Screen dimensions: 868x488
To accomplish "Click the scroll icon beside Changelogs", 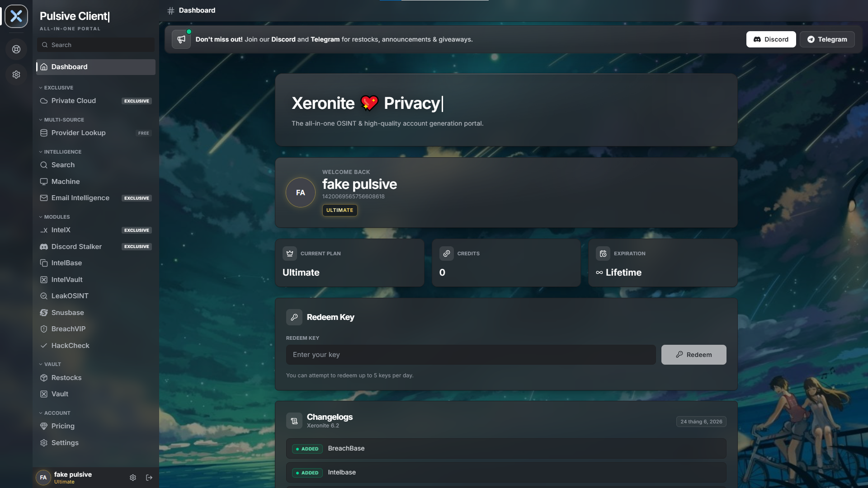I will pos(294,421).
